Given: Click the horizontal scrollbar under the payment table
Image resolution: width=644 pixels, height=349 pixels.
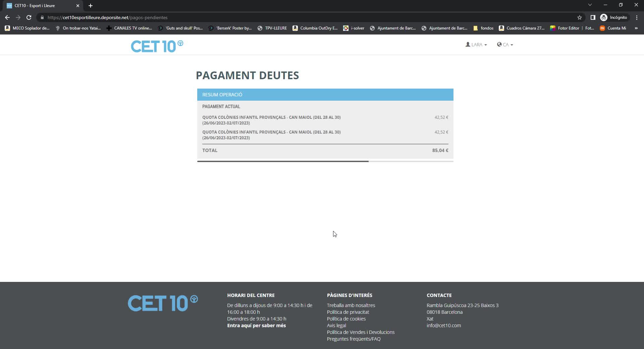Looking at the screenshot, I should [x=283, y=161].
